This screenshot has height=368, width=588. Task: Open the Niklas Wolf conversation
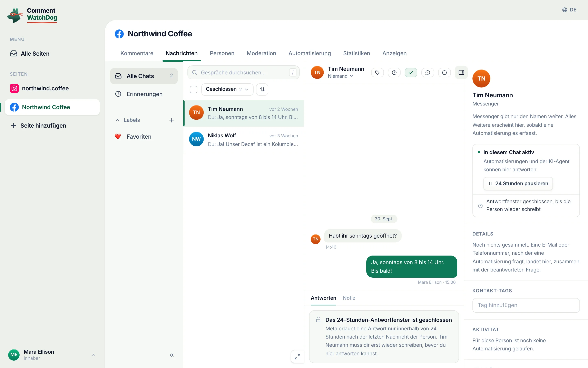[x=244, y=140]
